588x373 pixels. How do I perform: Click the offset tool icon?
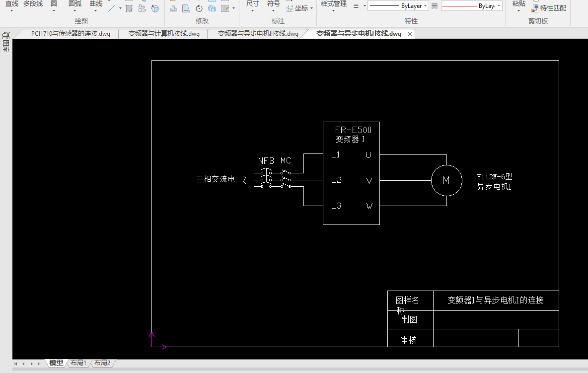[173, 8]
